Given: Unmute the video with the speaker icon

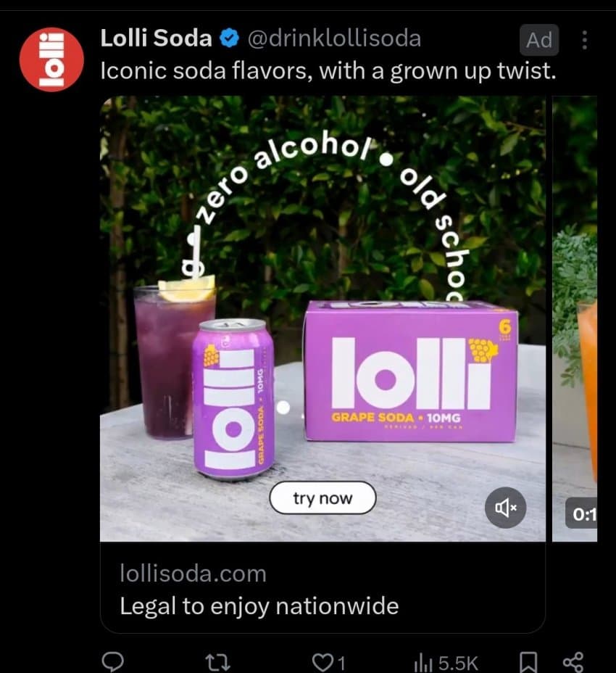Looking at the screenshot, I should (x=505, y=508).
